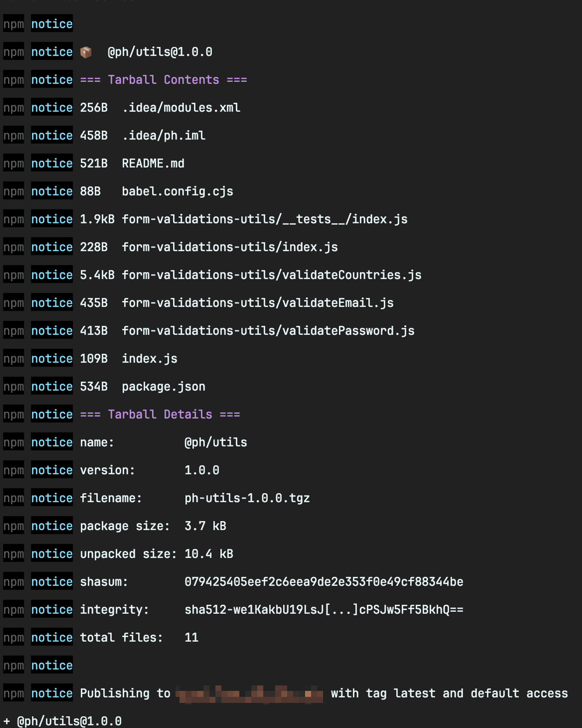Click the final '+ @ph/utils@1.0.0' line
582x728 pixels.
point(63,721)
